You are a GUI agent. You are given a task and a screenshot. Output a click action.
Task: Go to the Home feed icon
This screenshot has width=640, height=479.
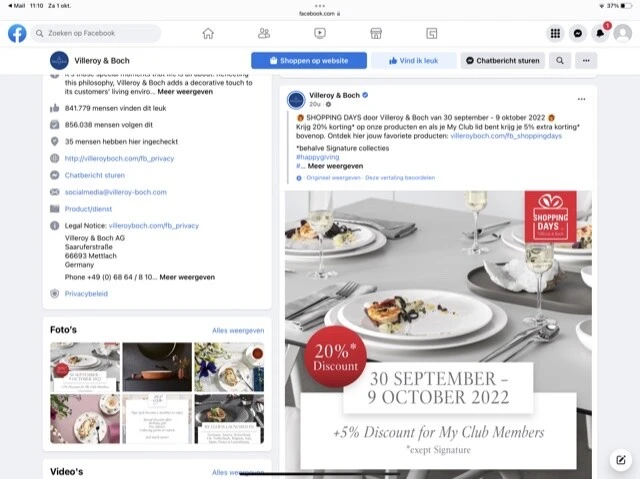[208, 33]
